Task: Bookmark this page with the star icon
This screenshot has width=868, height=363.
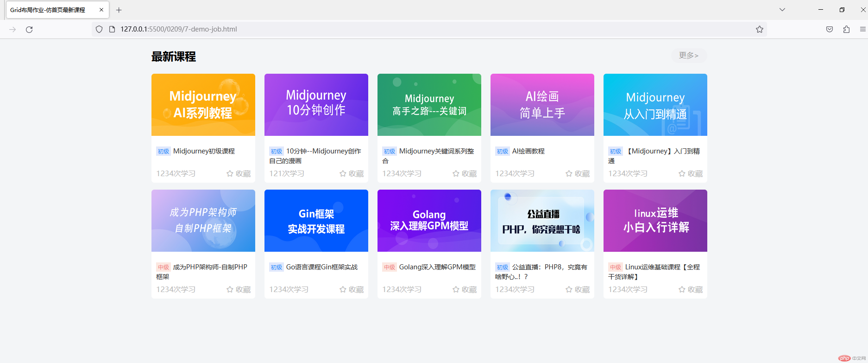Action: click(x=760, y=29)
